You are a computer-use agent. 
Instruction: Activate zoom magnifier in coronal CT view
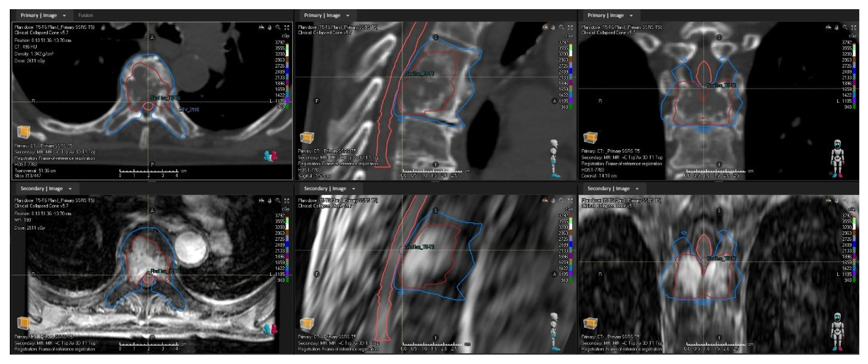point(845,27)
